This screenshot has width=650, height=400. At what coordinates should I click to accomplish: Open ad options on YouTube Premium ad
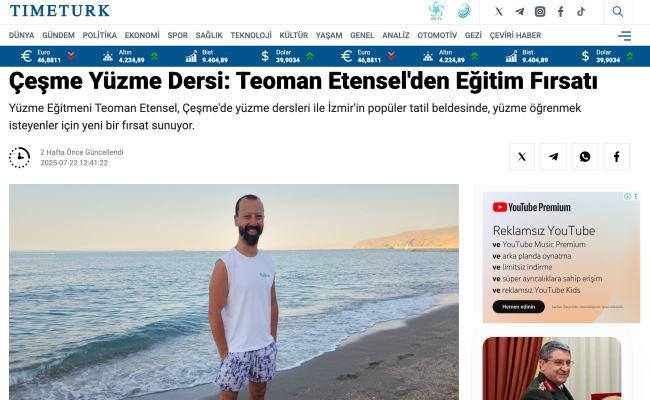[635, 196]
